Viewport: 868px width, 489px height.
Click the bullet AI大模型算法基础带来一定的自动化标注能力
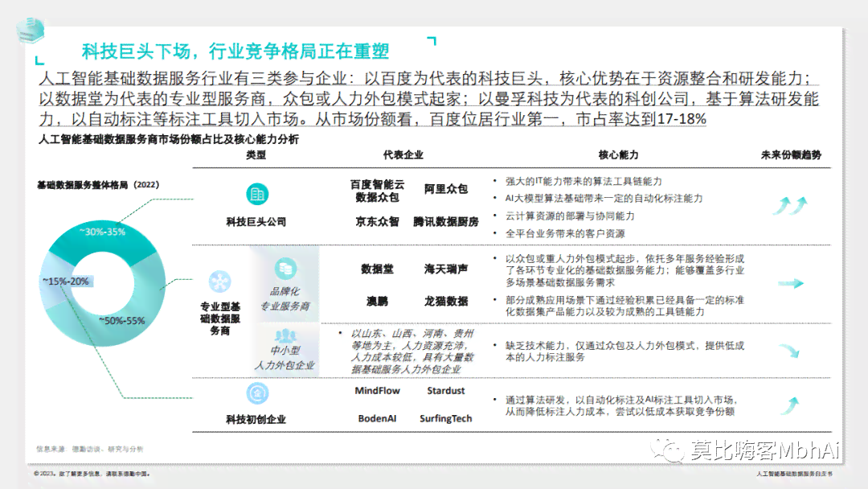(604, 199)
